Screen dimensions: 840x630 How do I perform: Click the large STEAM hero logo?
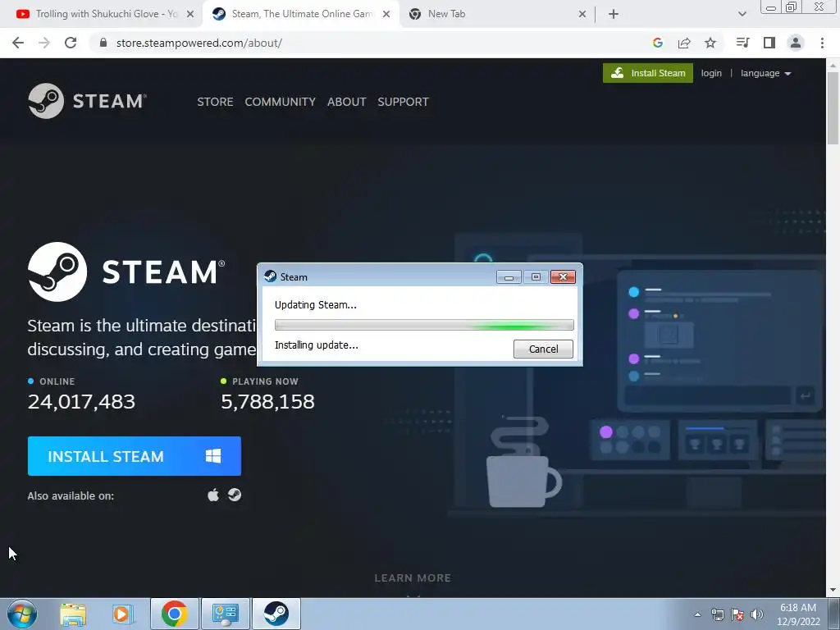tap(126, 272)
